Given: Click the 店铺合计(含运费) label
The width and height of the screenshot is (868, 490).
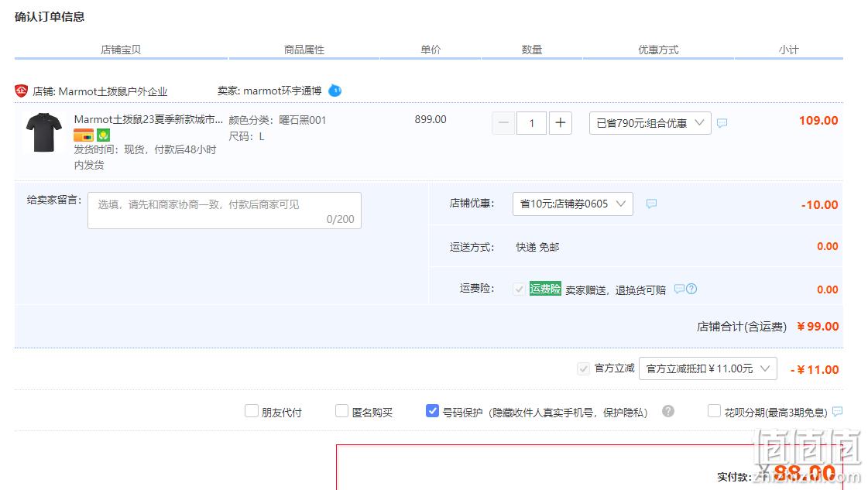Looking at the screenshot, I should pyautogui.click(x=741, y=327).
